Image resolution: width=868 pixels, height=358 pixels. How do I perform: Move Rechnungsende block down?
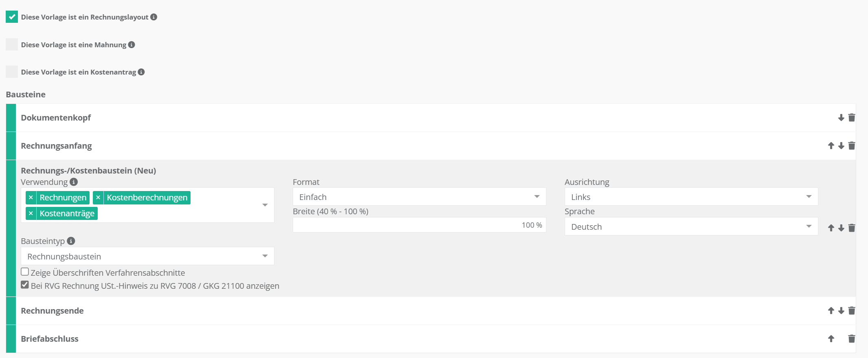pos(841,311)
